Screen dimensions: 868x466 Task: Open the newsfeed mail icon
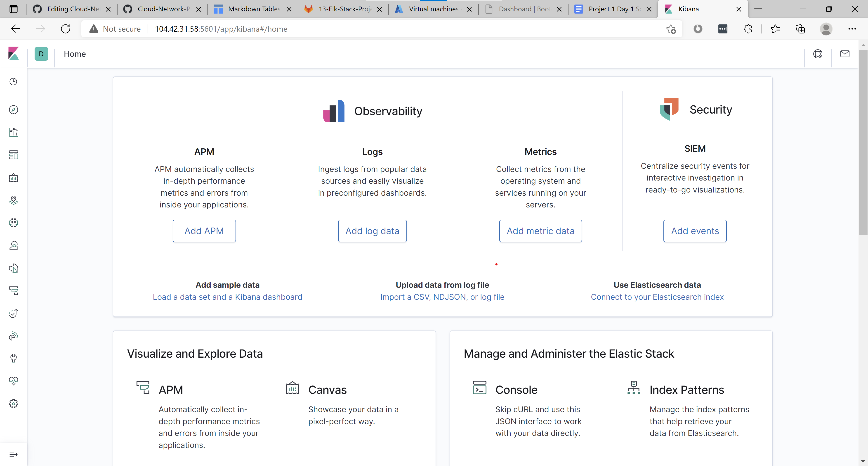pyautogui.click(x=845, y=54)
